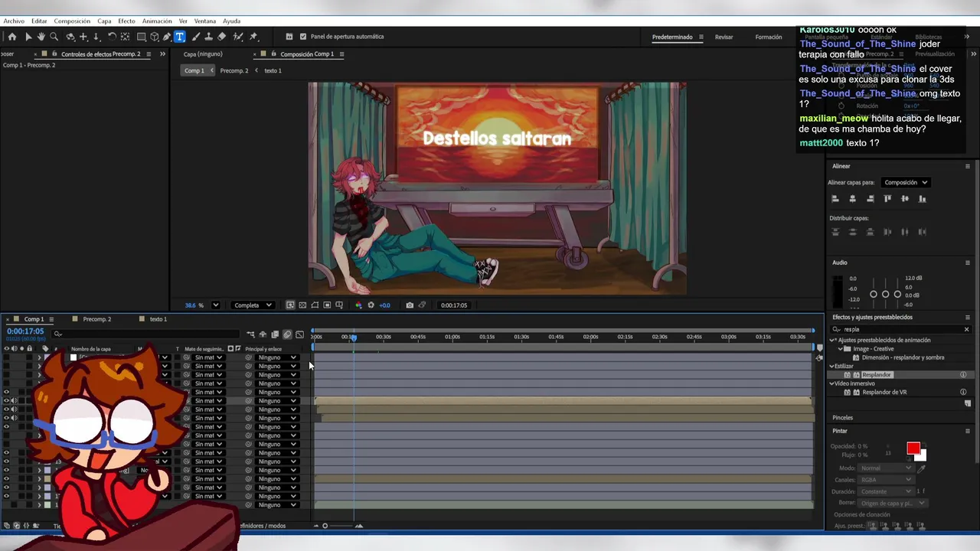The height and width of the screenshot is (551, 980).
Task: Open the first layer's Sin mat dropdown
Action: point(207,357)
